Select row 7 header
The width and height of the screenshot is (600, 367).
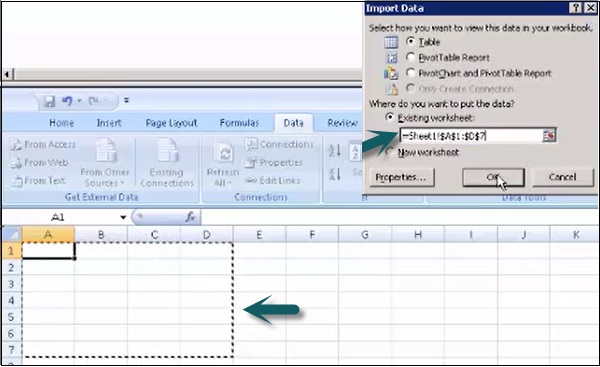pyautogui.click(x=12, y=350)
